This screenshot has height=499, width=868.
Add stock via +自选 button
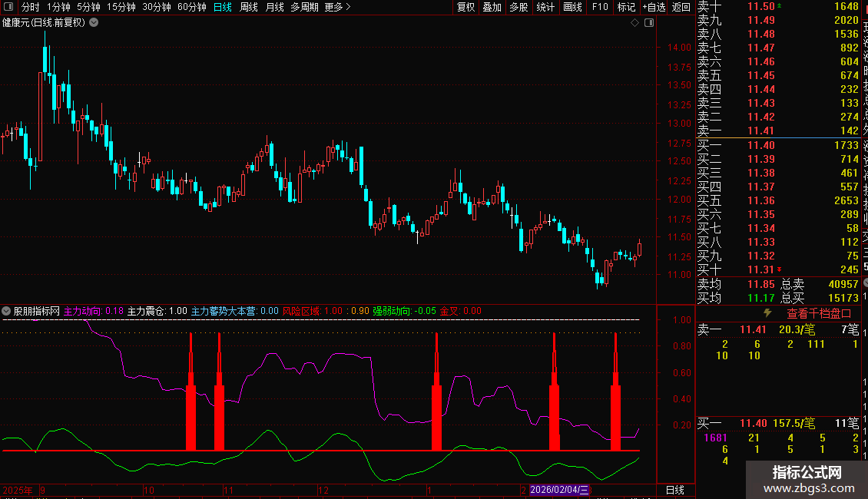tap(654, 7)
